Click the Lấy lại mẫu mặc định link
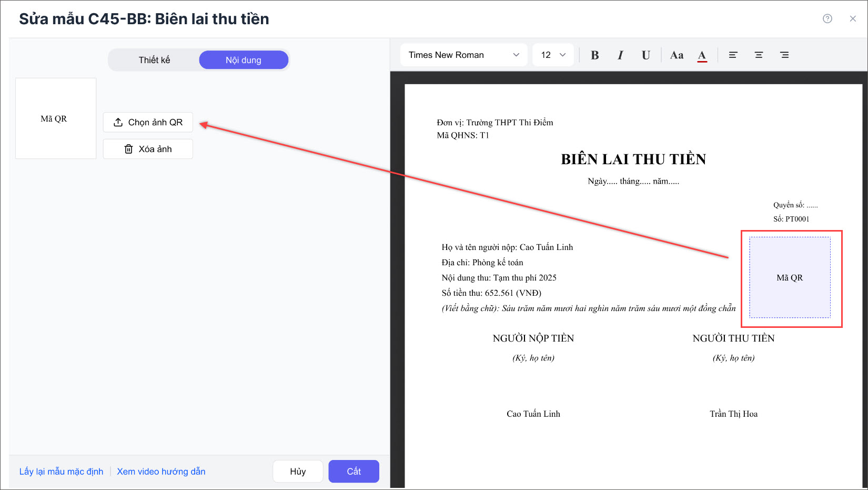The height and width of the screenshot is (490, 868). pos(61,472)
